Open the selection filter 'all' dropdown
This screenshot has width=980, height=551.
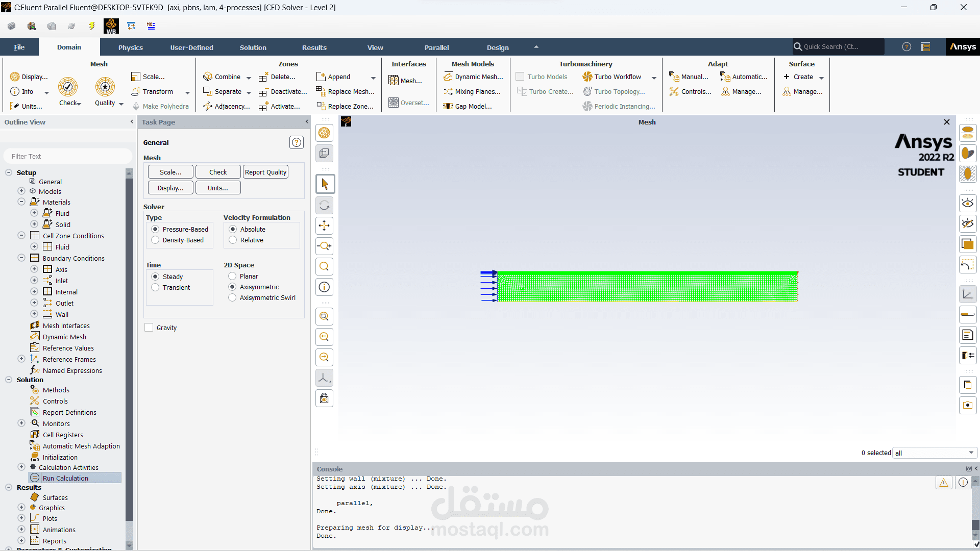(x=935, y=453)
